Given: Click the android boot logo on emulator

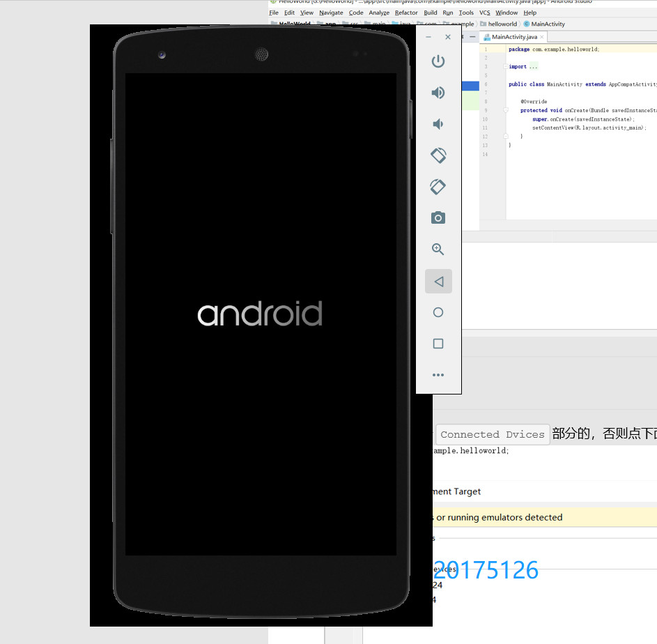Looking at the screenshot, I should tap(260, 314).
